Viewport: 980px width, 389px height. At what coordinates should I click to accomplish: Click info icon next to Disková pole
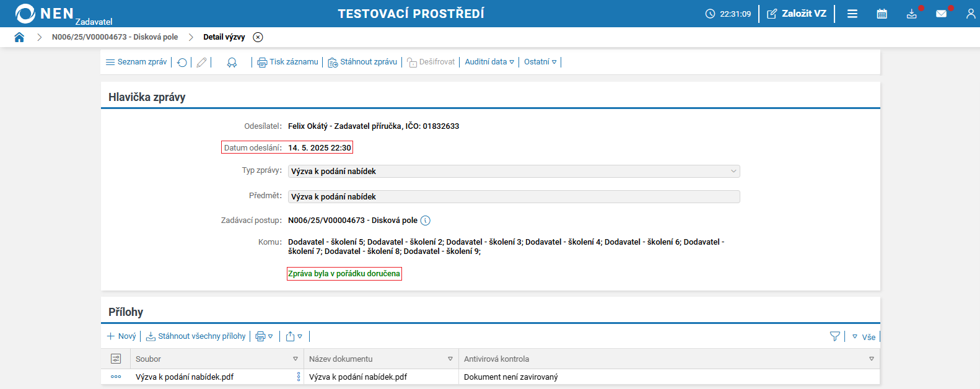(x=426, y=221)
